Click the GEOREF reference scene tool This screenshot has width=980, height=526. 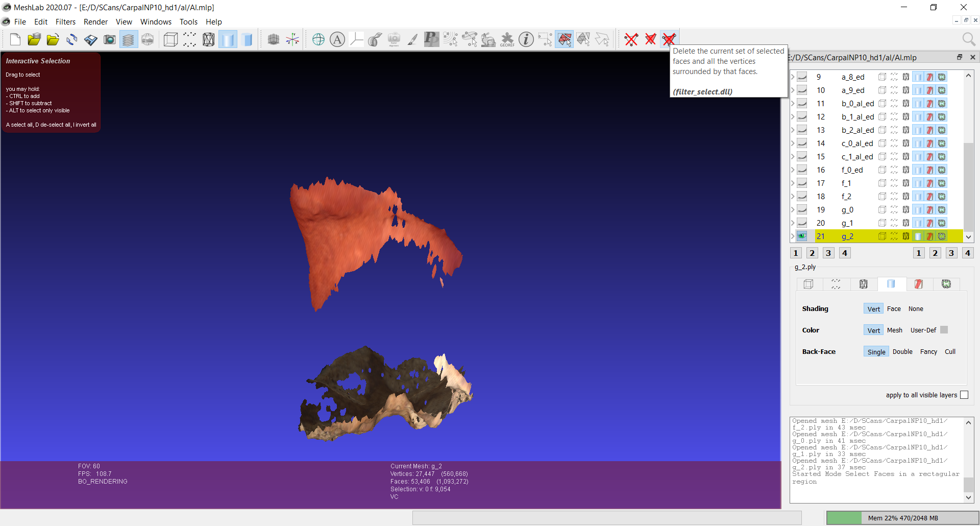point(507,39)
